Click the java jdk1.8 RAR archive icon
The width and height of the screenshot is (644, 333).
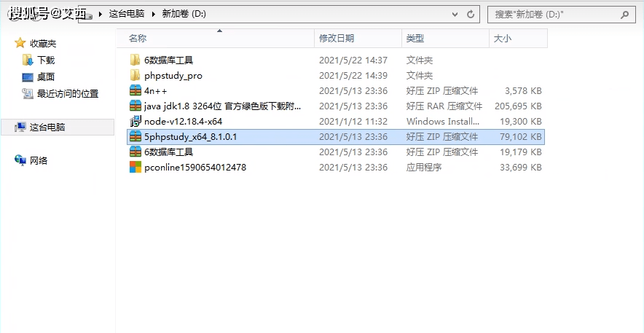pos(135,106)
